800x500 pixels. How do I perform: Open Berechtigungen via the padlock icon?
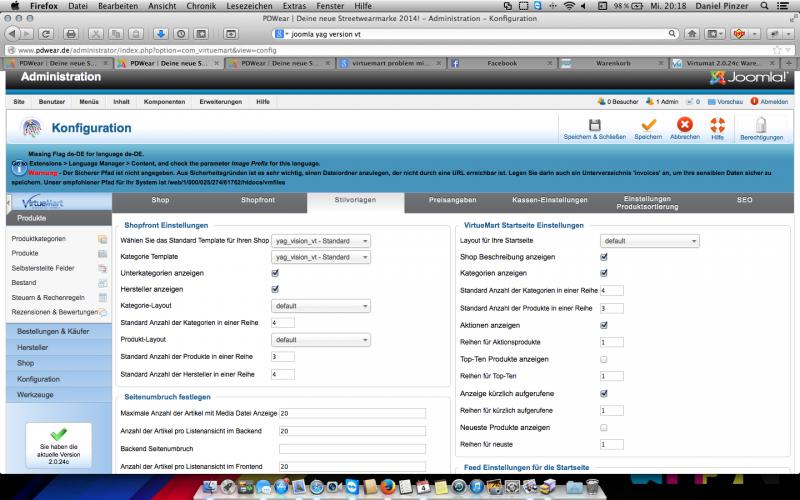pos(760,124)
